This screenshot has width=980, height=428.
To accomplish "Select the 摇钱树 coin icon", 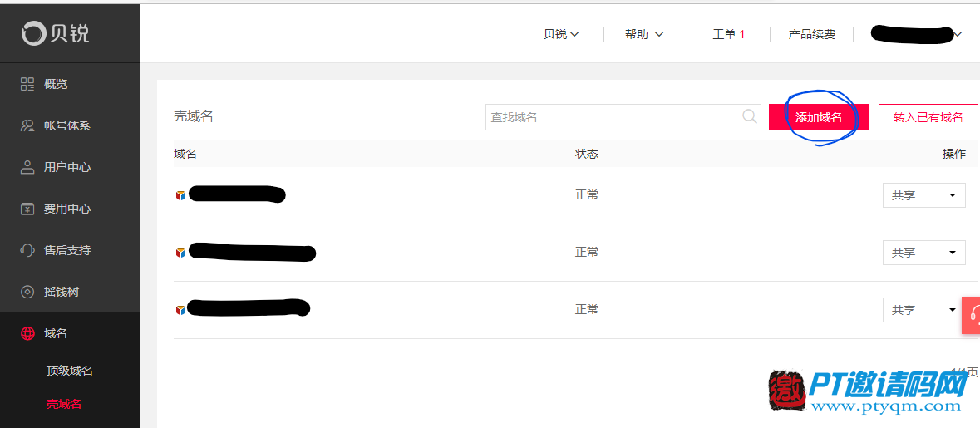I will [x=27, y=292].
